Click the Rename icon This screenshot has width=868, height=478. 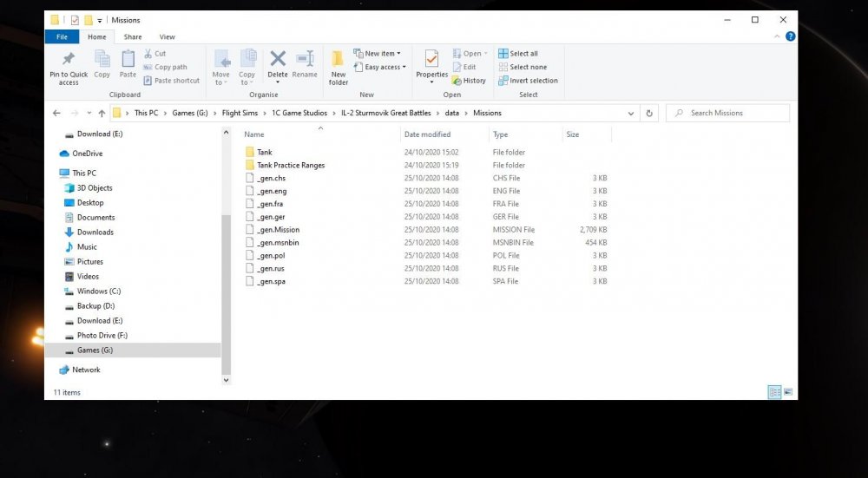tap(305, 60)
